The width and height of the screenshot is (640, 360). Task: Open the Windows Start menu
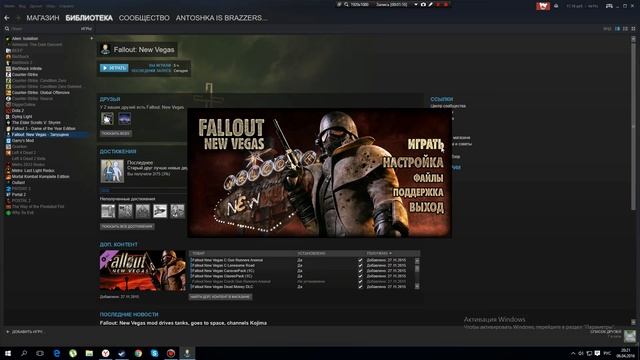click(x=8, y=353)
